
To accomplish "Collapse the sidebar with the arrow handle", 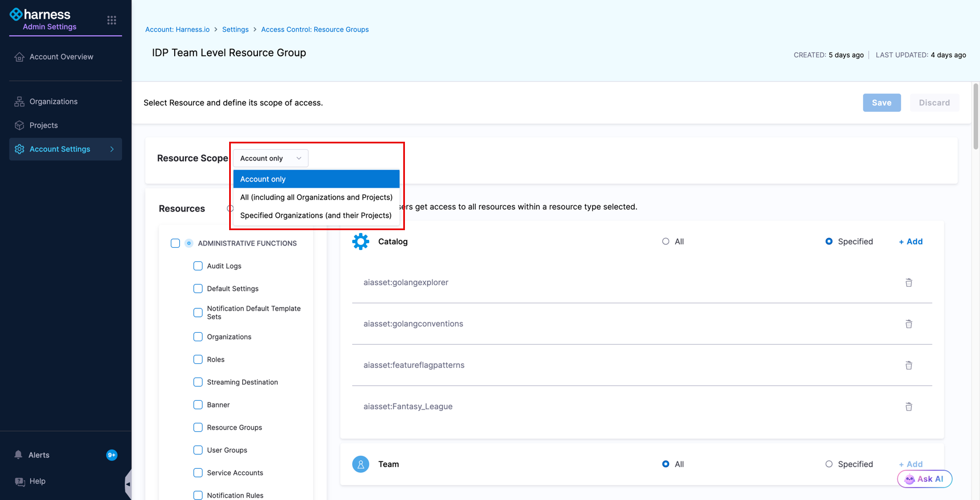I will coord(128,484).
